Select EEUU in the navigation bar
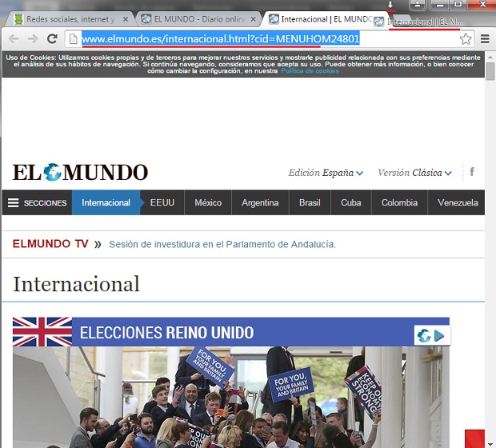This screenshot has width=496, height=448. point(162,202)
